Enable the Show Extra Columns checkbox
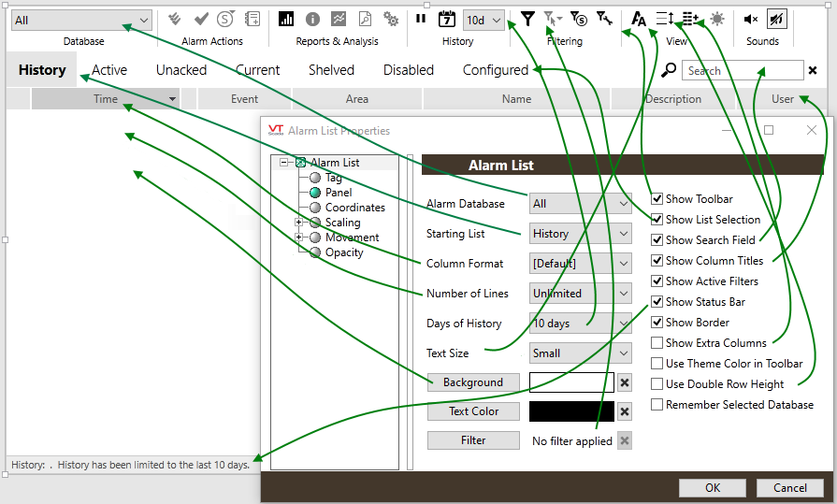Image resolution: width=837 pixels, height=504 pixels. click(x=658, y=343)
